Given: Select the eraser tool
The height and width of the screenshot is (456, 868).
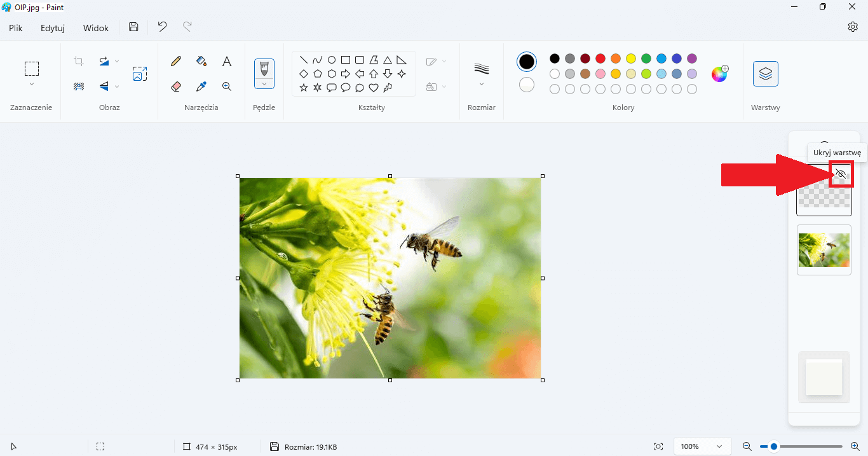Looking at the screenshot, I should click(176, 86).
